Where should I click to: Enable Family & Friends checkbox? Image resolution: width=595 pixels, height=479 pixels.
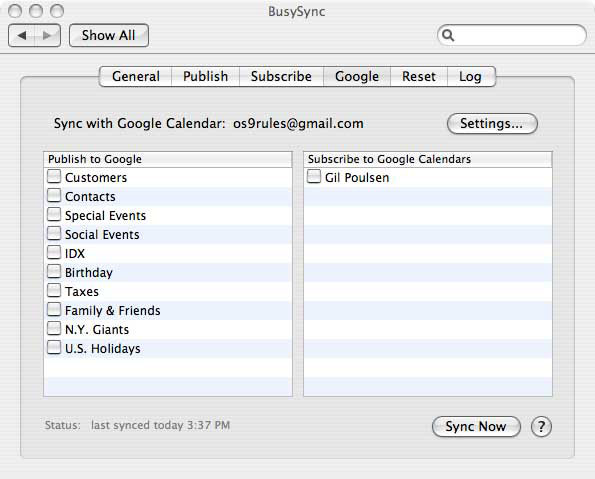click(x=54, y=309)
